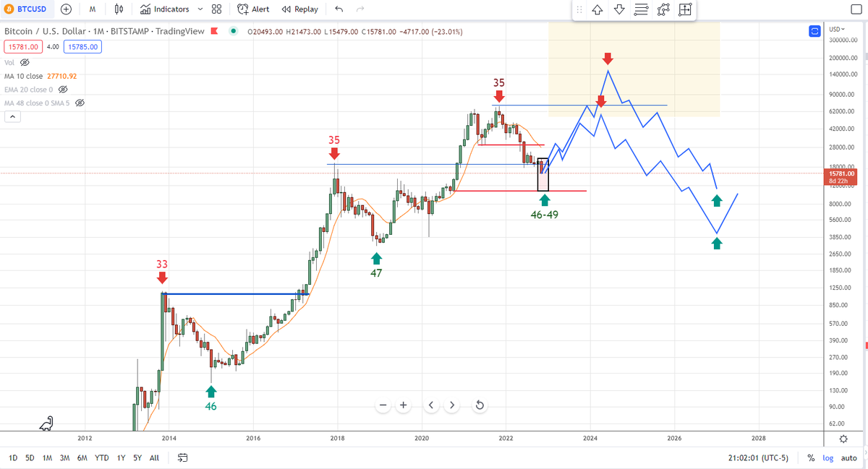The image size is (868, 469).
Task: Click the blue snapshot button near price scale
Action: [815, 31]
